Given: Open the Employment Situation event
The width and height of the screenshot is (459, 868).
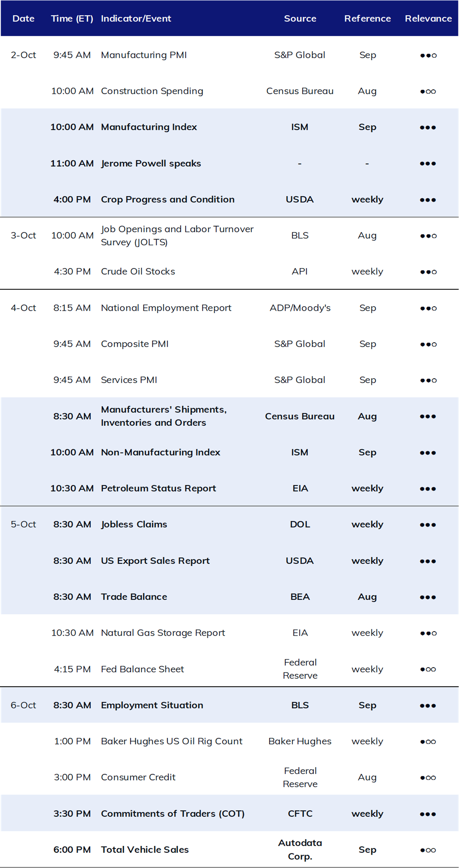Looking at the screenshot, I should [152, 705].
